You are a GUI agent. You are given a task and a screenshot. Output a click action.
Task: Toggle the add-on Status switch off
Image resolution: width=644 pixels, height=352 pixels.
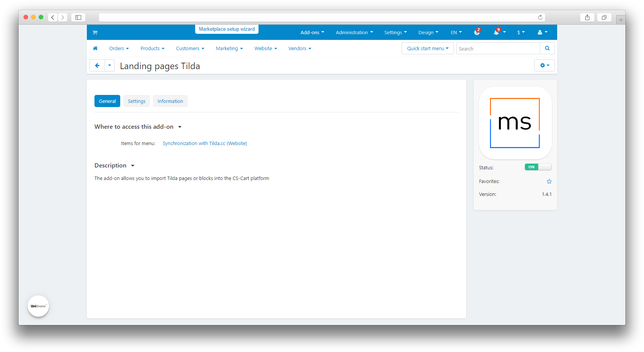click(538, 167)
